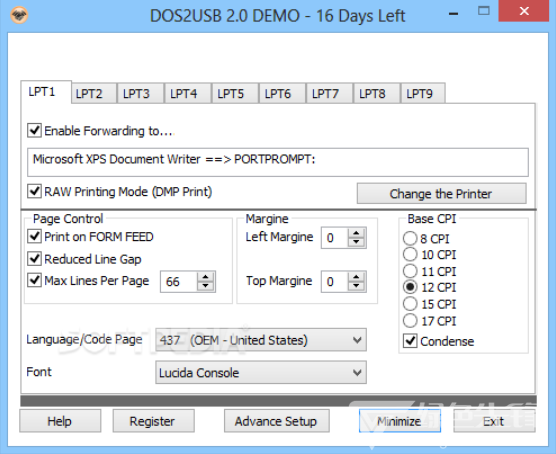Toggle RAW Printing Mode (DMP Print) checkbox
This screenshot has width=556, height=454.
34,192
